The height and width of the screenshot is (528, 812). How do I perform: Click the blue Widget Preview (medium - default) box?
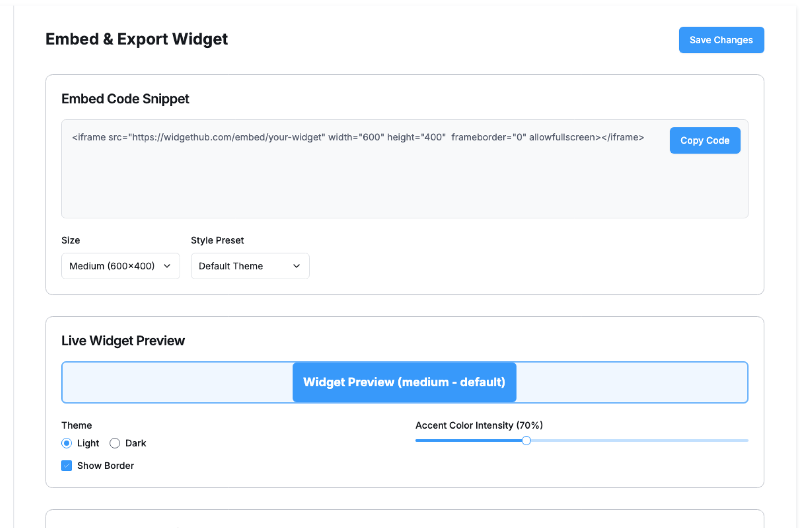pos(404,382)
